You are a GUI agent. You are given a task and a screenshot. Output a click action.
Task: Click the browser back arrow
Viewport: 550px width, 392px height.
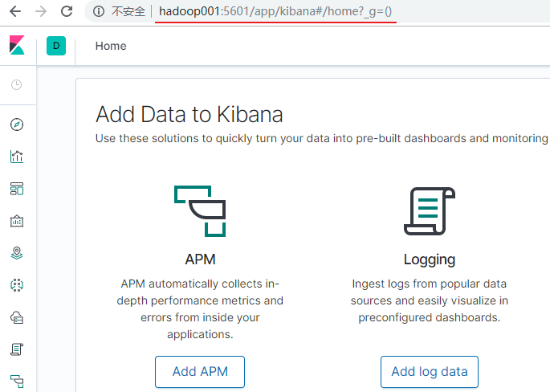(x=16, y=12)
